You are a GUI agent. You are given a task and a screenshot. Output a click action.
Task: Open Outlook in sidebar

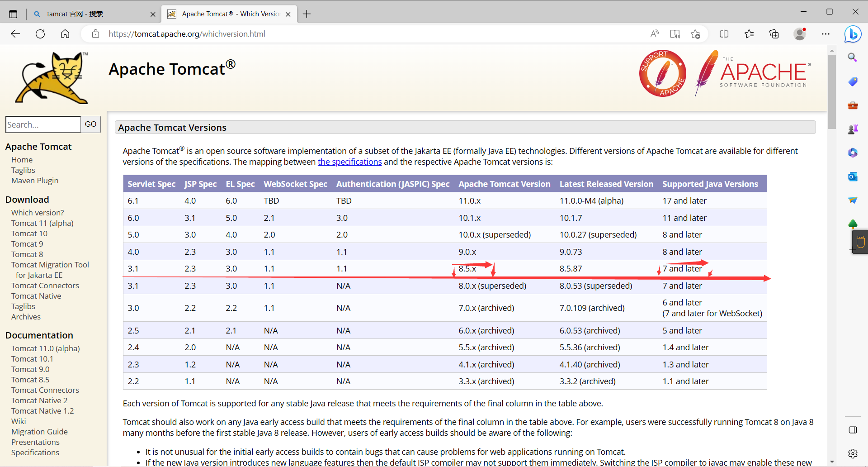click(x=853, y=176)
